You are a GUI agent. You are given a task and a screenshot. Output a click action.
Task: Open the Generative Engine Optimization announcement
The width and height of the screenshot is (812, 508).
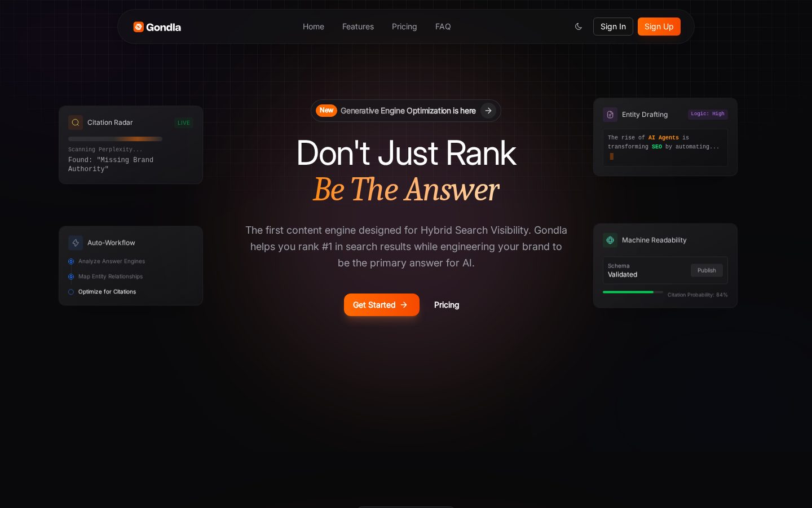click(406, 111)
